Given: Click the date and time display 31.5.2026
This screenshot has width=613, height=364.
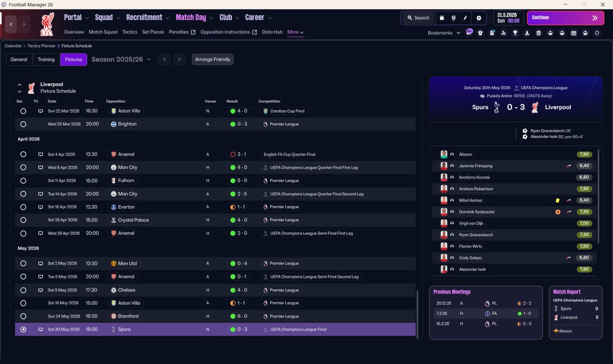Looking at the screenshot, I should point(508,18).
